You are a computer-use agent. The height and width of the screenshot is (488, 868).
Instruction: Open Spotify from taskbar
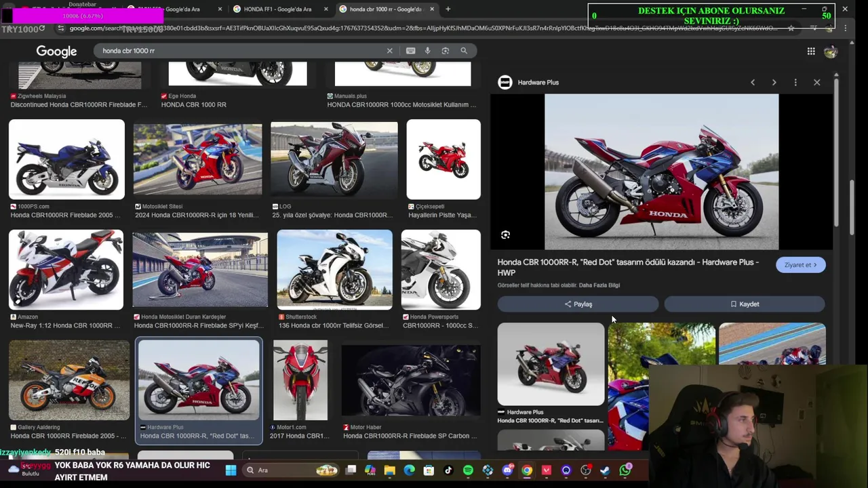click(468, 470)
